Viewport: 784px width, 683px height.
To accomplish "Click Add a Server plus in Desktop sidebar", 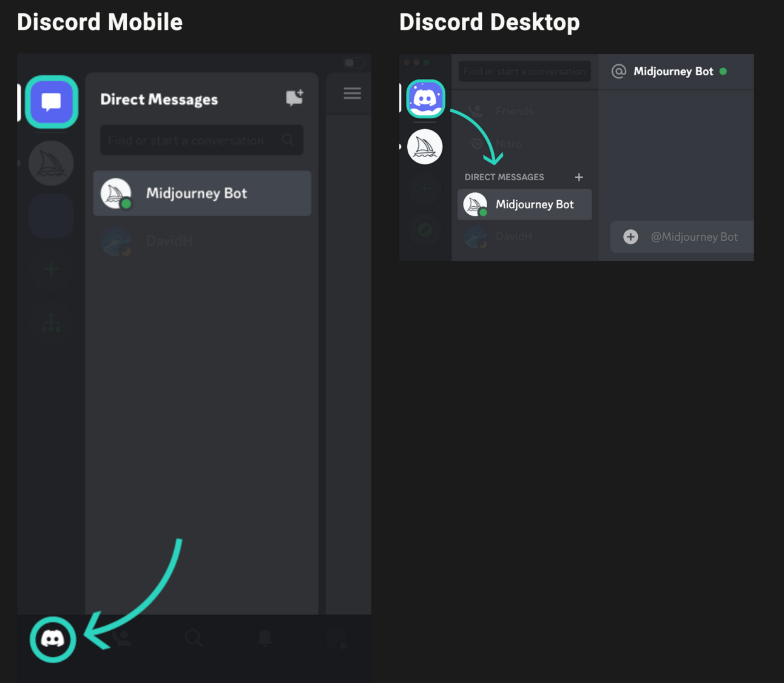I will point(425,189).
